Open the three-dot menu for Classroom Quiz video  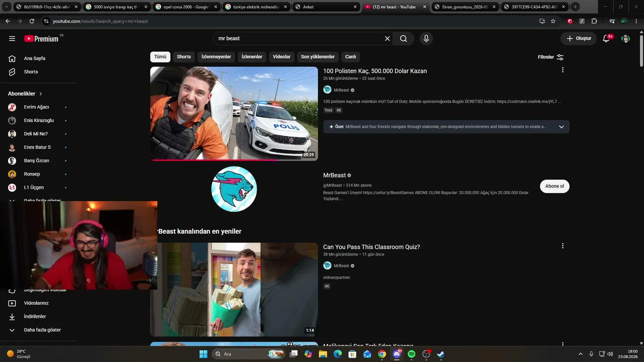tap(562, 246)
